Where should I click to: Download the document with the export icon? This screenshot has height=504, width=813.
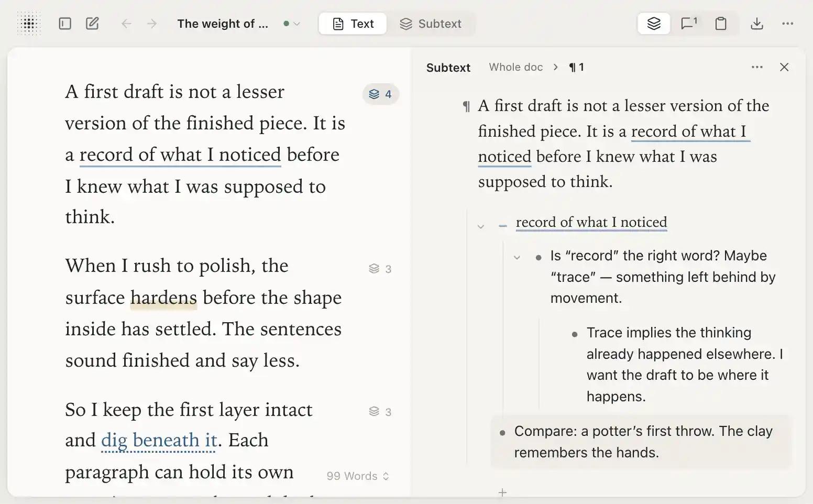coord(757,24)
